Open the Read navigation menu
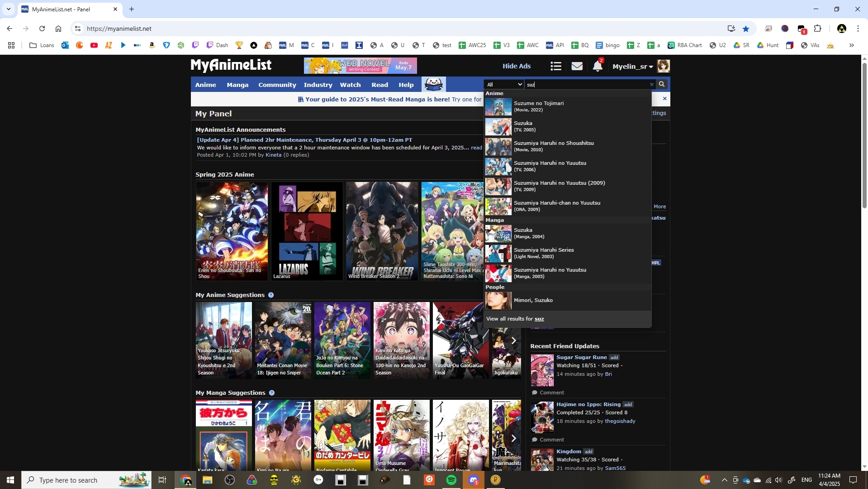The width and height of the screenshot is (868, 489). coord(380,85)
